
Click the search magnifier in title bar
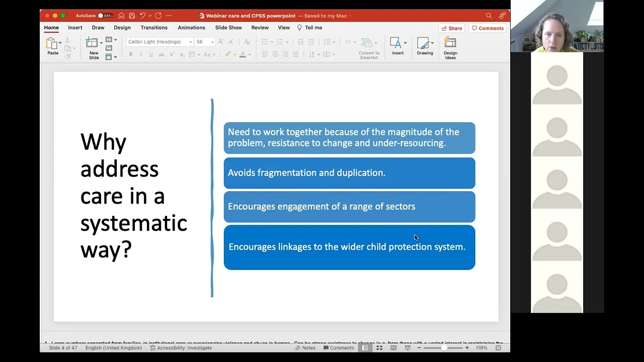coord(489,16)
